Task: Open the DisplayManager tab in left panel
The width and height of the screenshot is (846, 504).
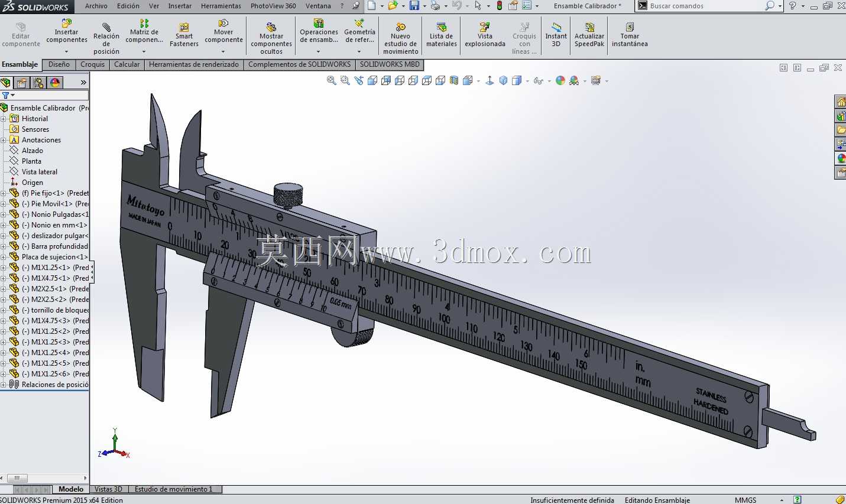Action: tap(56, 83)
